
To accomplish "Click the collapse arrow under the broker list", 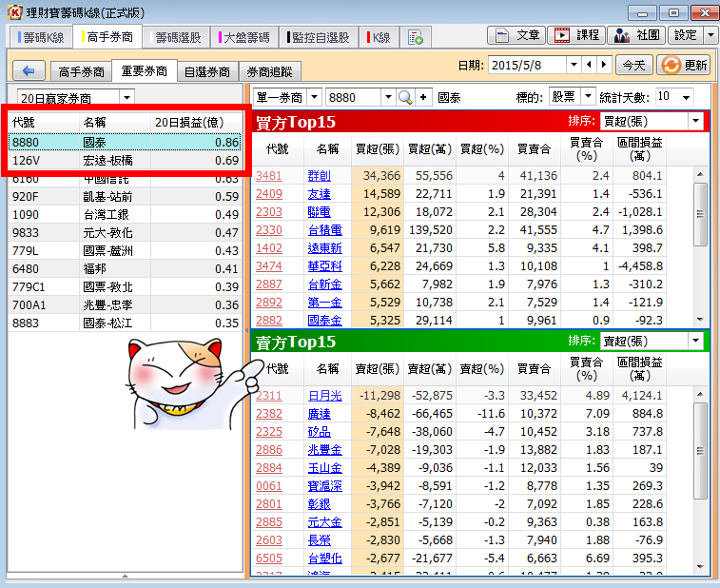I will 125,575.
